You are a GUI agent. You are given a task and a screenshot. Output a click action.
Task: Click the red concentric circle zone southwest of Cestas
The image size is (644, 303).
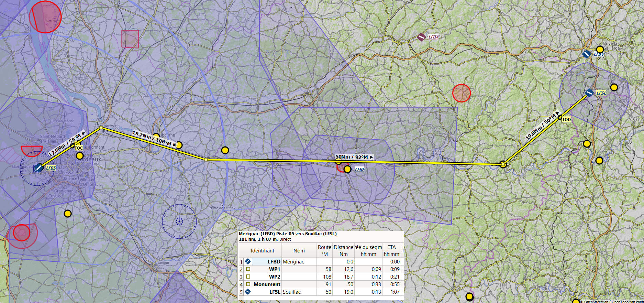[x=21, y=233]
